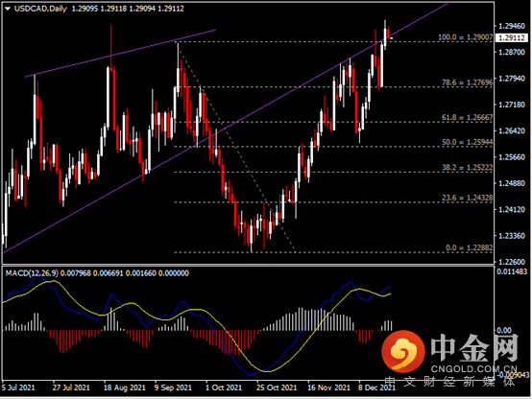Click the current price tag 1.29112
The image size is (532, 399).
coord(512,38)
